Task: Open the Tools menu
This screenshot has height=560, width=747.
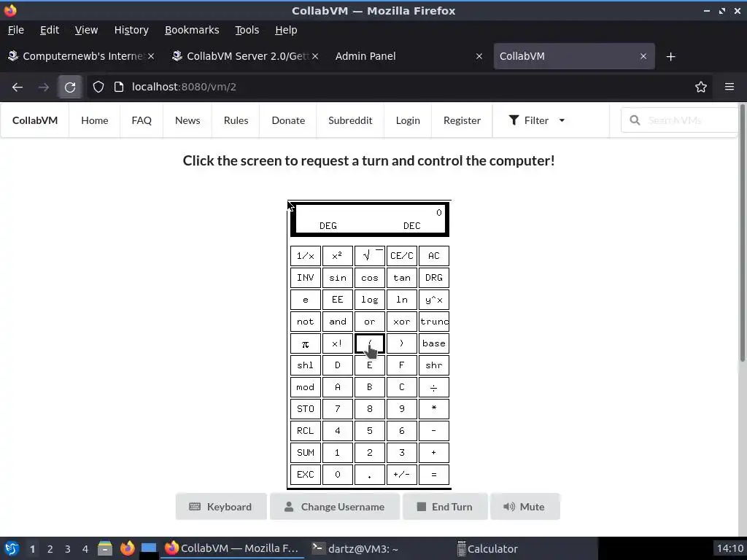Action: pos(247,30)
